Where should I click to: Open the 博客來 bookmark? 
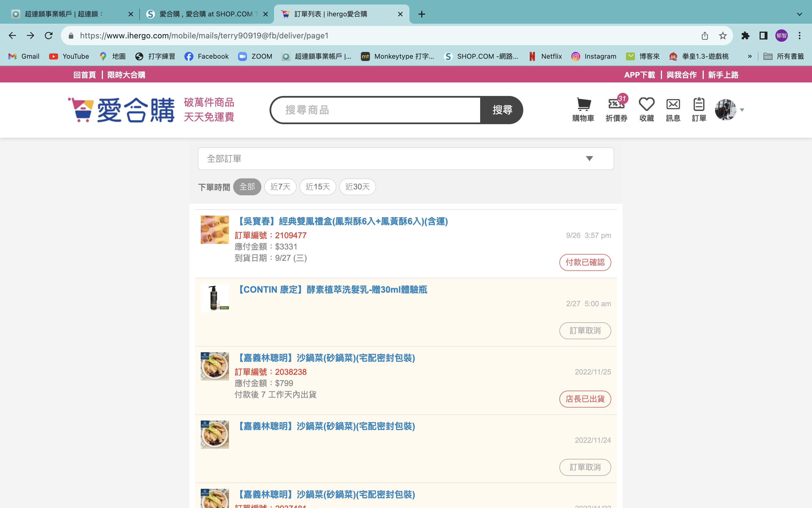[x=643, y=56]
